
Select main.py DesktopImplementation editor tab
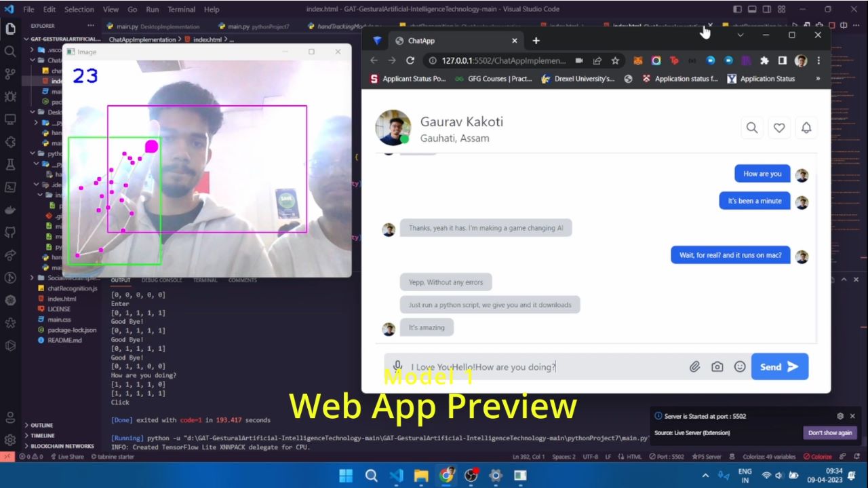click(158, 26)
